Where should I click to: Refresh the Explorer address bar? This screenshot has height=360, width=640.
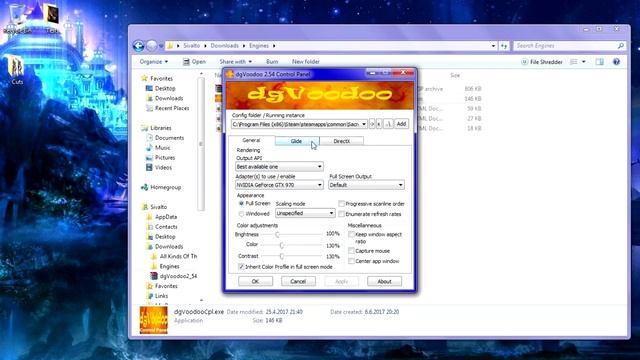tap(504, 46)
